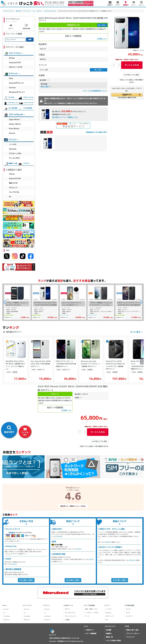The height and width of the screenshot is (644, 146).
Task: Click the フリーワード search input field
Action: click(x=15, y=39)
